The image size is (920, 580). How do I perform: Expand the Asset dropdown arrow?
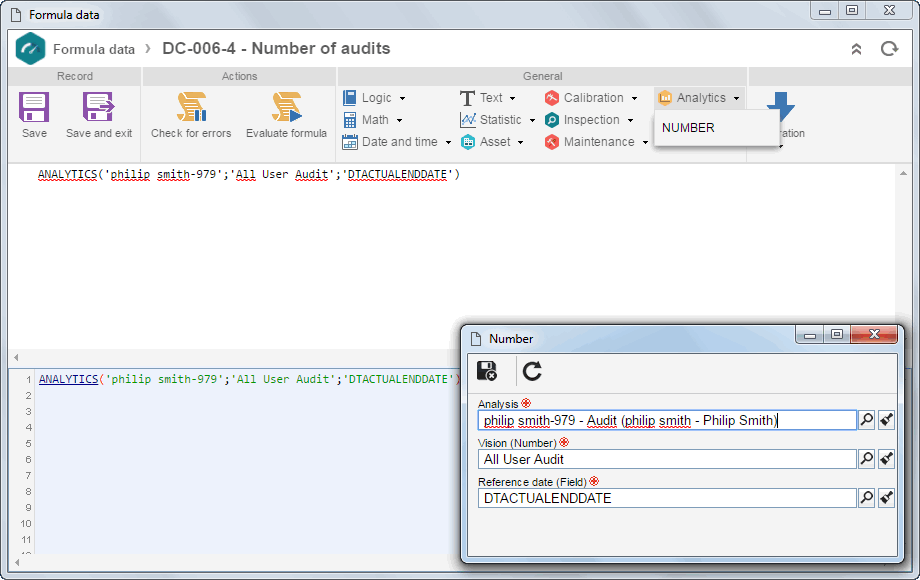click(x=520, y=143)
